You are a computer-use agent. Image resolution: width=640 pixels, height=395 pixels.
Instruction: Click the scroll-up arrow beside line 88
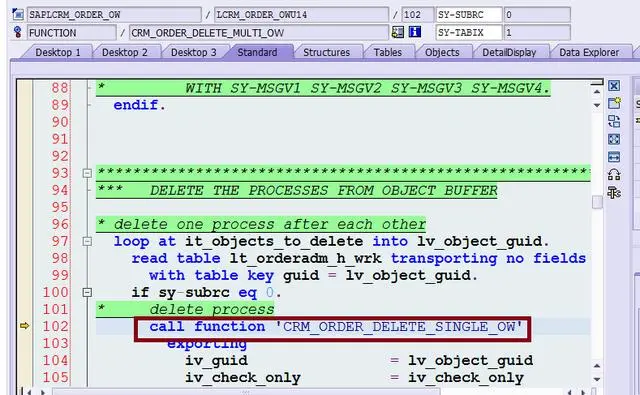tap(597, 92)
